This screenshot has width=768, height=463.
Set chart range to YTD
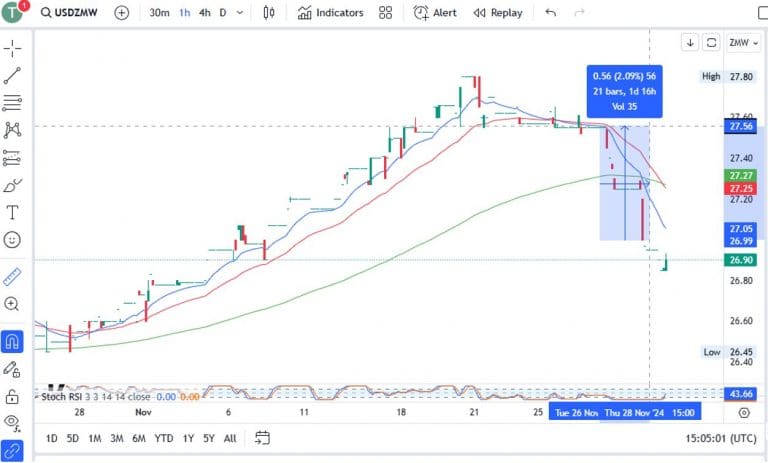click(164, 438)
